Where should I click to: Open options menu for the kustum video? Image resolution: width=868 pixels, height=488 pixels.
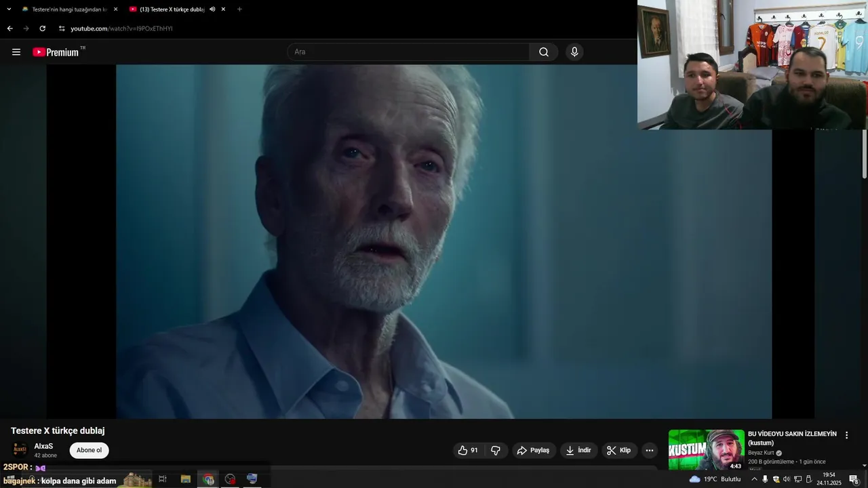[846, 435]
